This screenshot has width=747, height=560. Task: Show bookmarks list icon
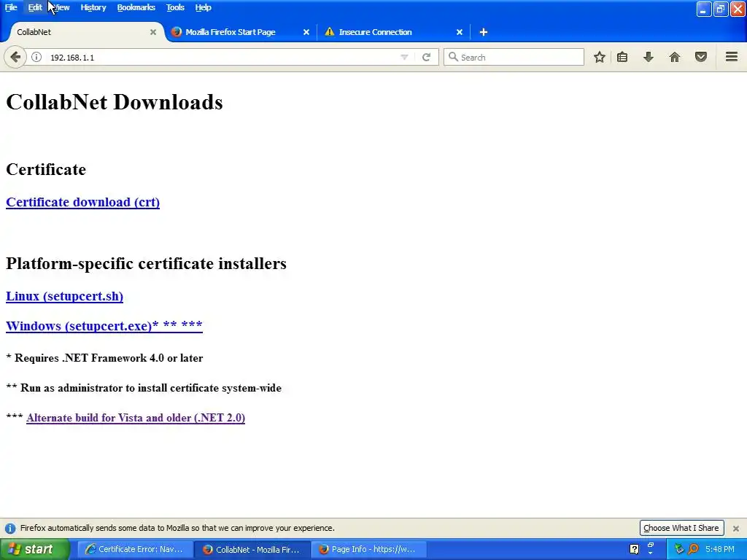click(x=622, y=57)
